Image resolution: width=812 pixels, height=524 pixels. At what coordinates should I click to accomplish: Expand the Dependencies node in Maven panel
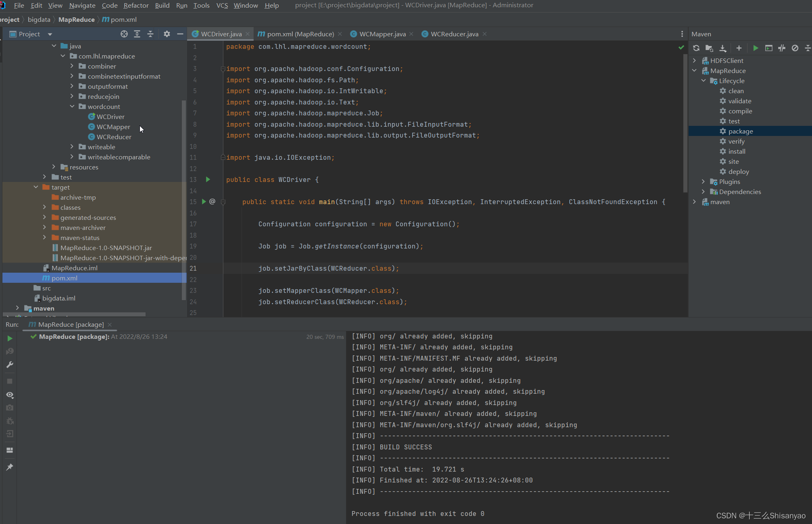click(x=703, y=192)
